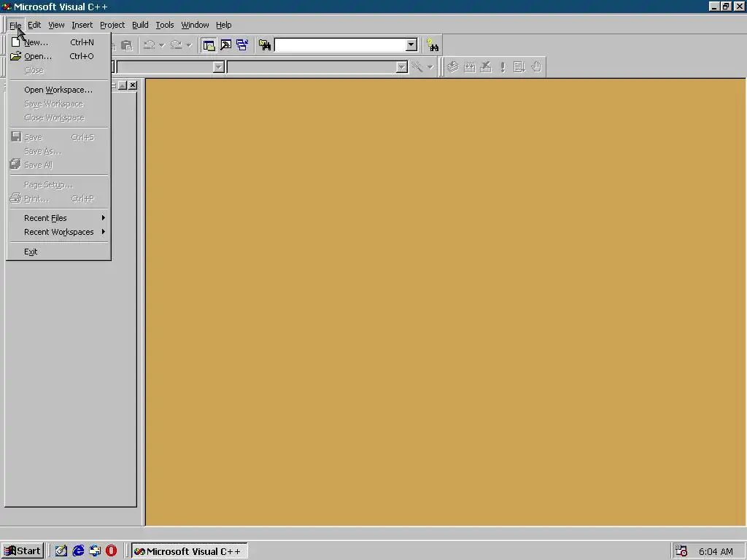747x560 pixels.
Task: Close the docked Workspace pane
Action: [x=133, y=85]
